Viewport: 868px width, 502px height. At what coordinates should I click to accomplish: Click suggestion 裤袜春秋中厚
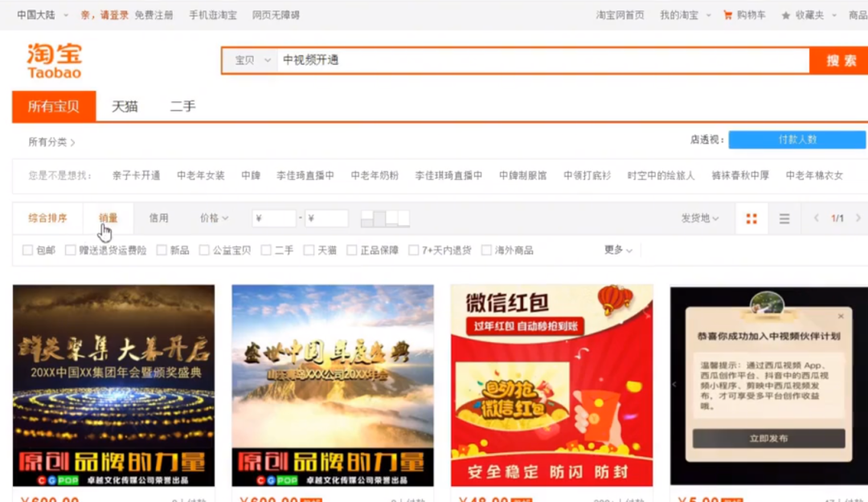tap(740, 175)
